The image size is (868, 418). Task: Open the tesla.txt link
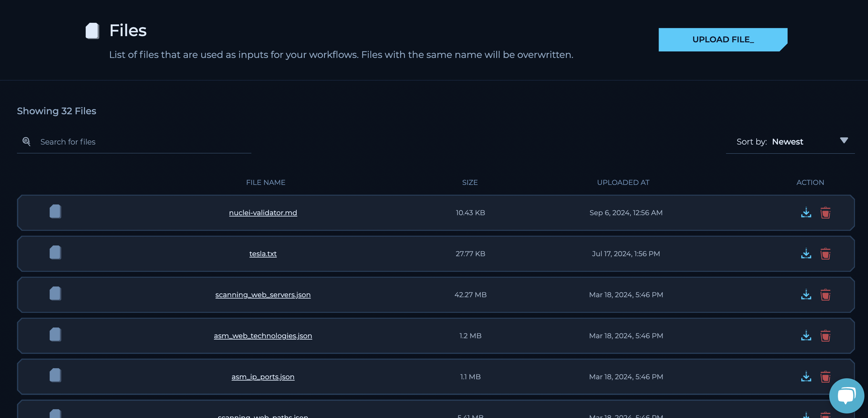[x=263, y=254]
